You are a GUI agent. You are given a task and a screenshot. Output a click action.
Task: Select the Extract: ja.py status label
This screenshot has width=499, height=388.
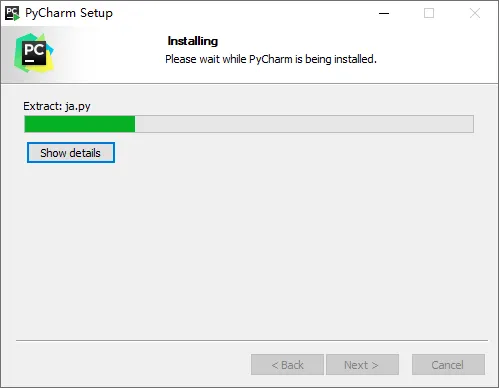[57, 106]
